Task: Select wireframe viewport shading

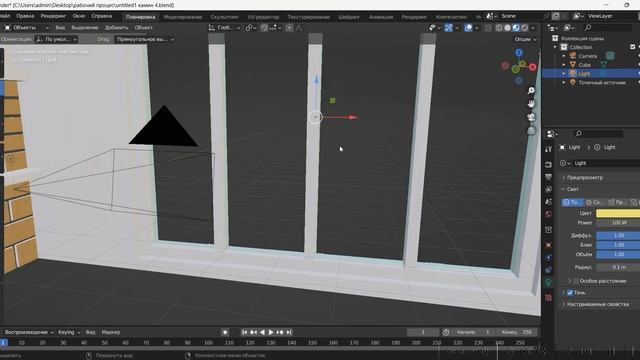Action: pos(499,28)
